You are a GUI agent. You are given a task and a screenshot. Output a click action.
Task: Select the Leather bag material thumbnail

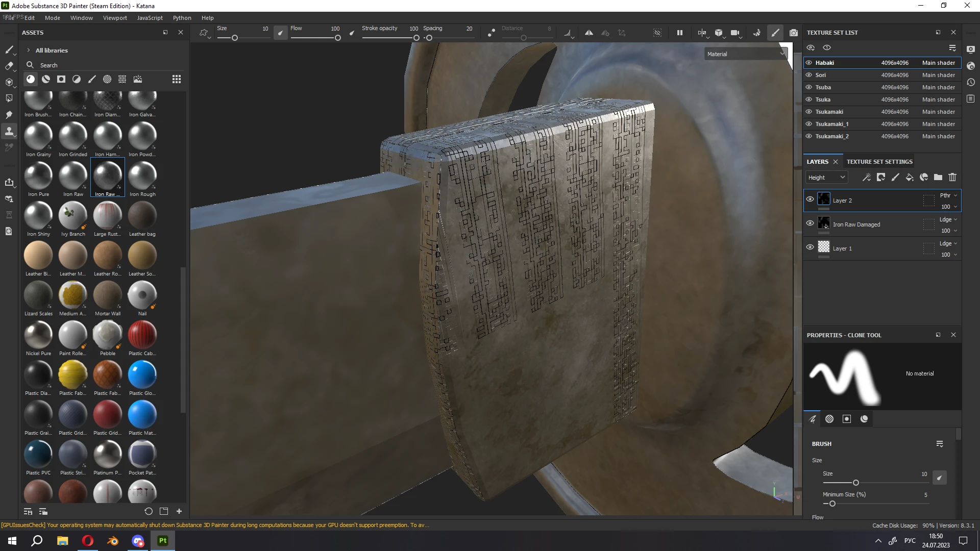(x=142, y=216)
